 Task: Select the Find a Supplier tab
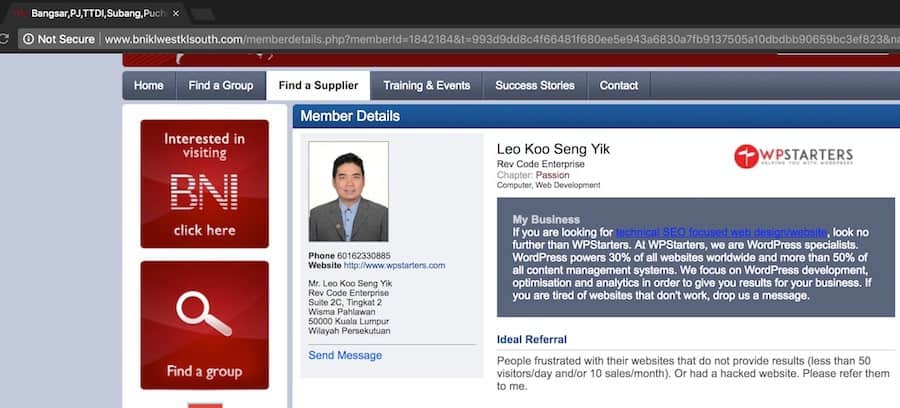(x=318, y=85)
